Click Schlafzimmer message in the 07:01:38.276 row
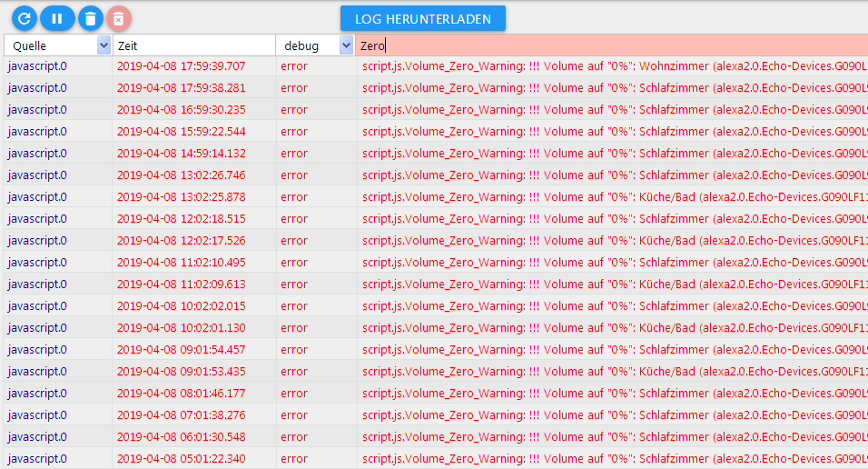The height and width of the screenshot is (469, 868). pos(615,414)
